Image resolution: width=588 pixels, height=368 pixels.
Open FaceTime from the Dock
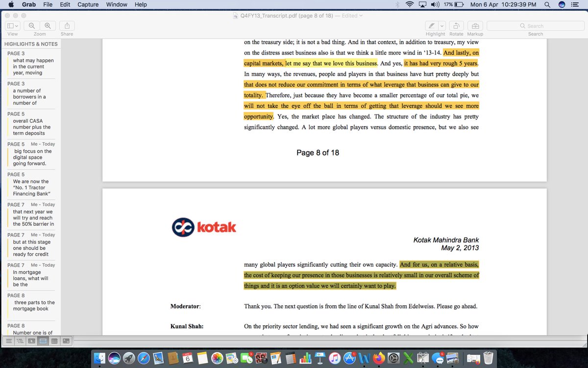click(246, 359)
